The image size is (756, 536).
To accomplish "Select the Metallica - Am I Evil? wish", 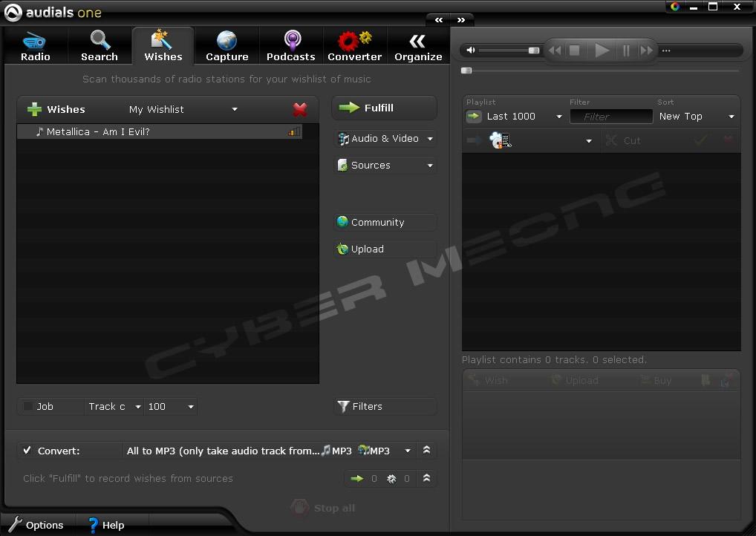I will [x=160, y=131].
